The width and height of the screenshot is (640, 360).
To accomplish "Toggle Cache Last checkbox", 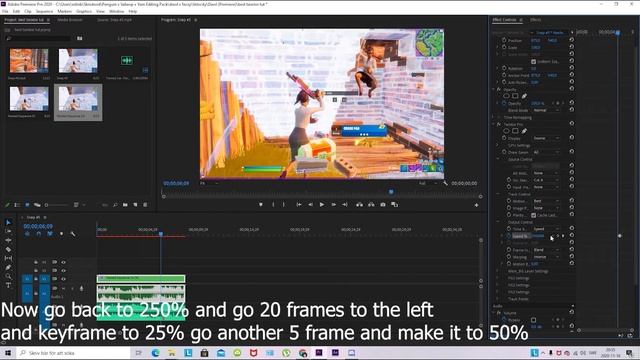I will click(x=533, y=215).
